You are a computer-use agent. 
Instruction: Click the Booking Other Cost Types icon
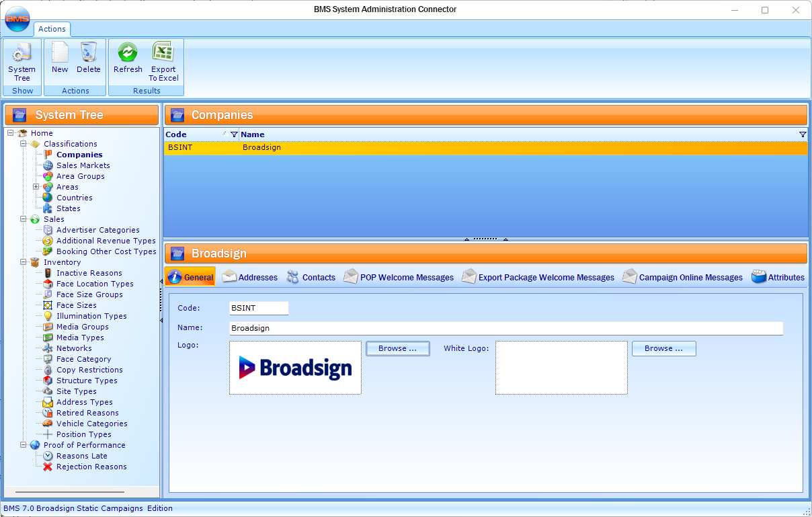48,251
